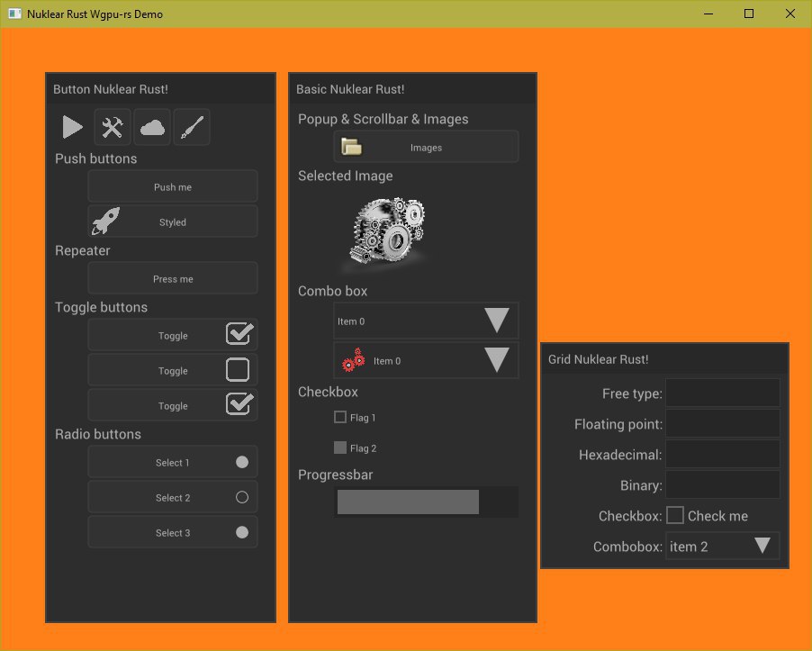The image size is (812, 651).
Task: Focus the Floating point input field
Action: (722, 423)
